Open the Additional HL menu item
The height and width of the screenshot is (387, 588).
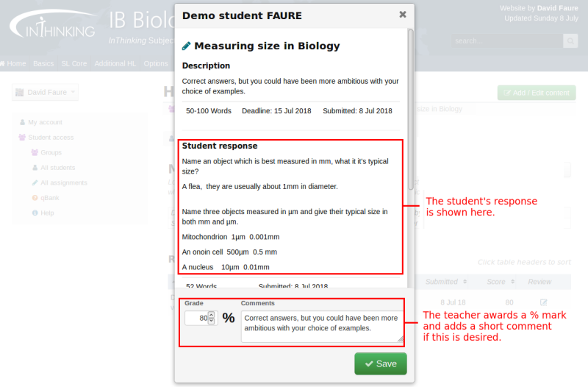click(115, 64)
